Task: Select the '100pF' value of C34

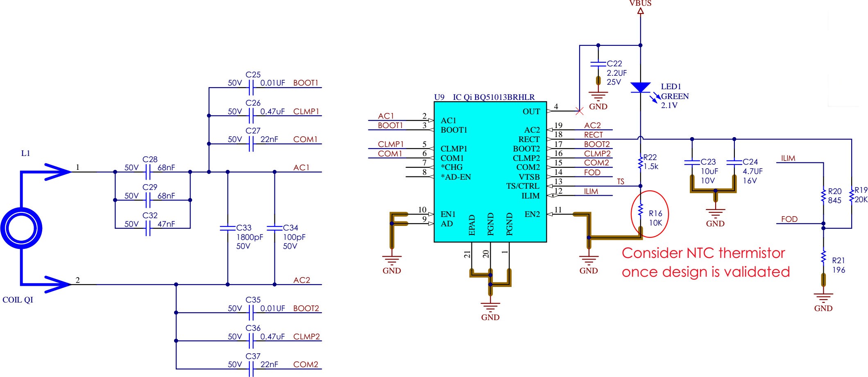Action: (294, 237)
